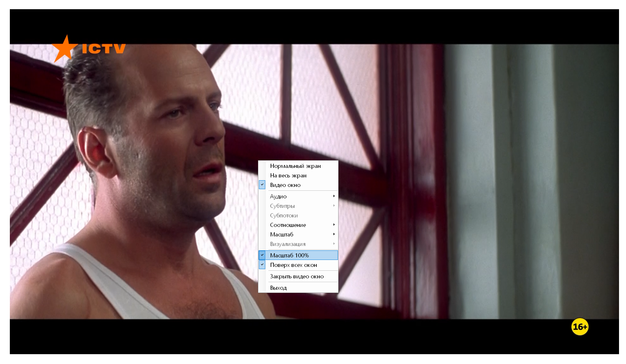Click checkmark icon beside 'Масштаб 100%'
The image size is (626, 364).
[x=262, y=255]
